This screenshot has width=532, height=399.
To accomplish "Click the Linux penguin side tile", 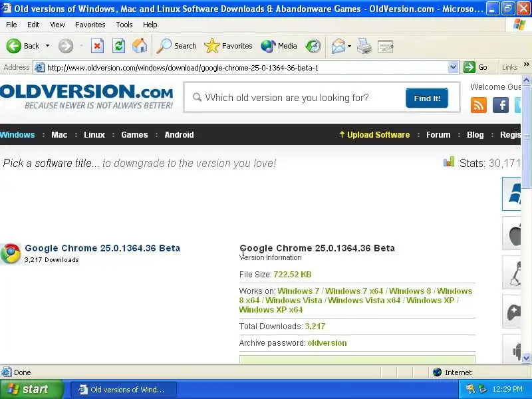I will pos(511,273).
